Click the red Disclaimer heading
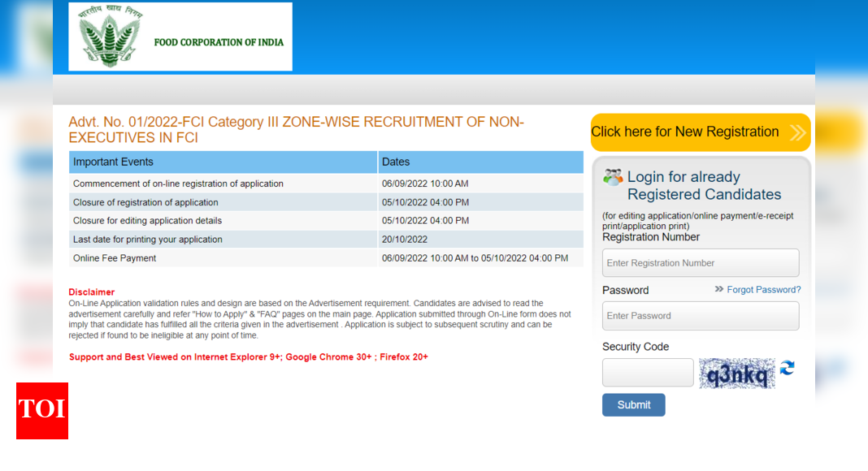868x471 pixels. pos(91,292)
